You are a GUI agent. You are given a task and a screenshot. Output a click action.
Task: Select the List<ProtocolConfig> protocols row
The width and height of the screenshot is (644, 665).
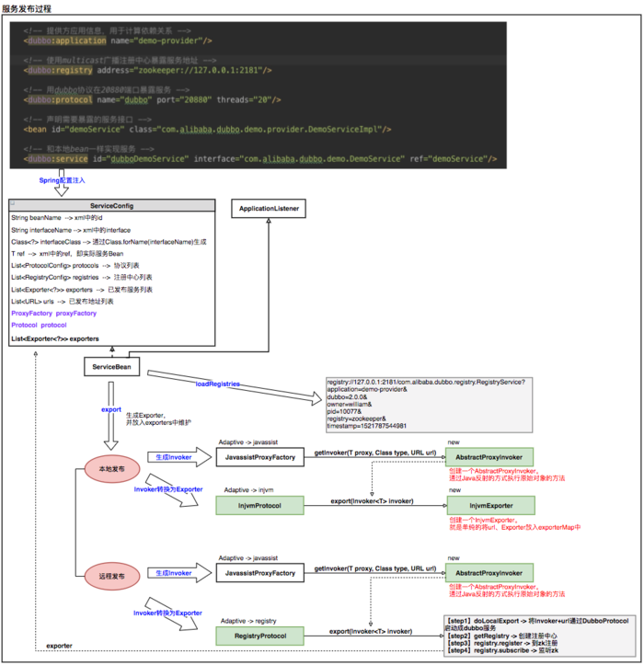(x=75, y=266)
